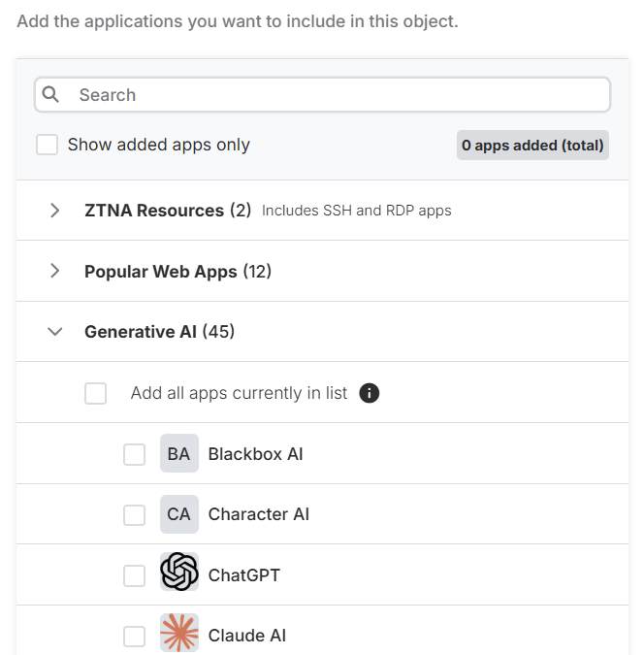This screenshot has height=655, width=644.
Task: Click the Claude AI label text
Action: click(247, 636)
